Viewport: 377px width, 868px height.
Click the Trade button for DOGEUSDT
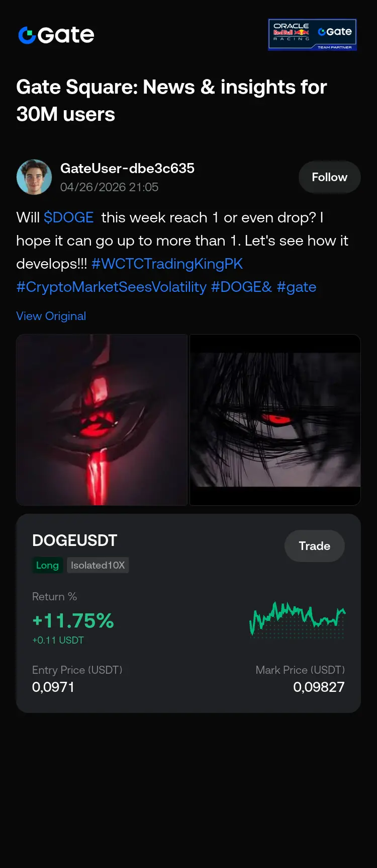pos(315,546)
